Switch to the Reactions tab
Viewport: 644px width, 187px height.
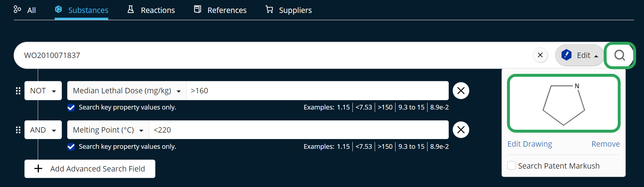151,10
